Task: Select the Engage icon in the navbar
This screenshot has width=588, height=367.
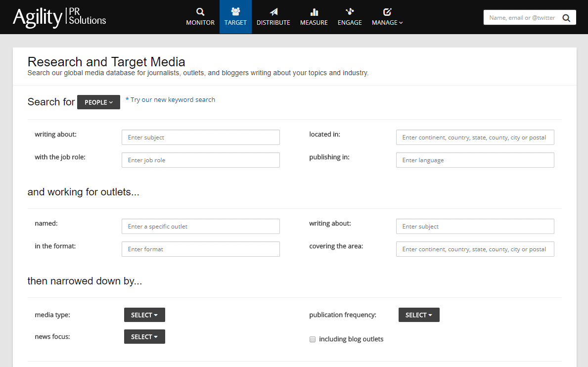Action: 350,11
